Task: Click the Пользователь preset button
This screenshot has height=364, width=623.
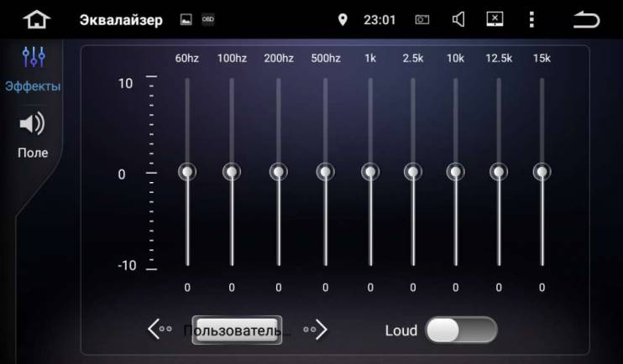Action: coord(237,330)
